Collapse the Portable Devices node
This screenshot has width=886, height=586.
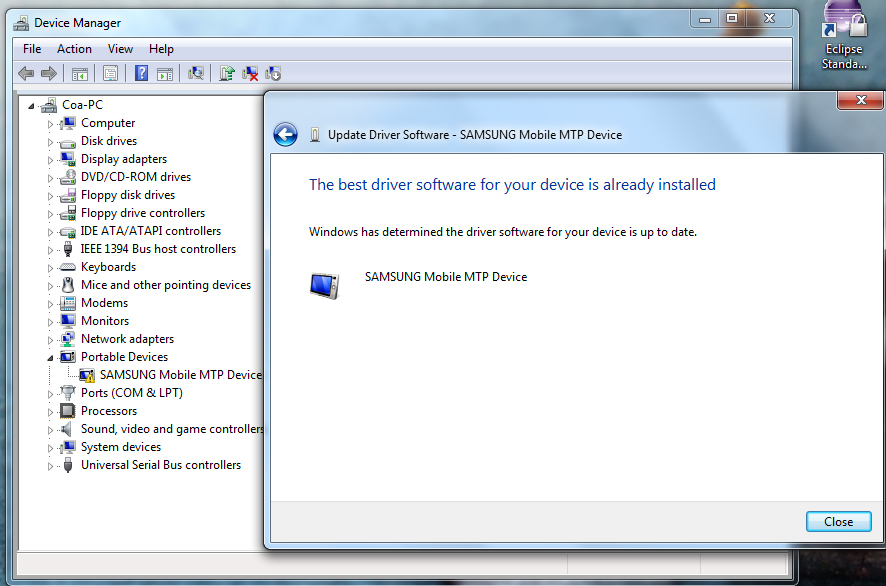click(50, 358)
